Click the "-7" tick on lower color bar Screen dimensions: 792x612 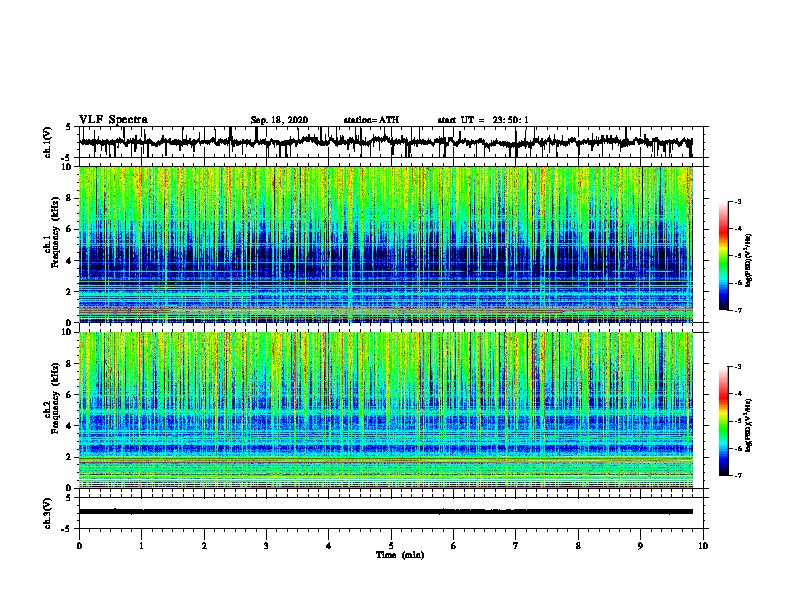click(x=738, y=476)
